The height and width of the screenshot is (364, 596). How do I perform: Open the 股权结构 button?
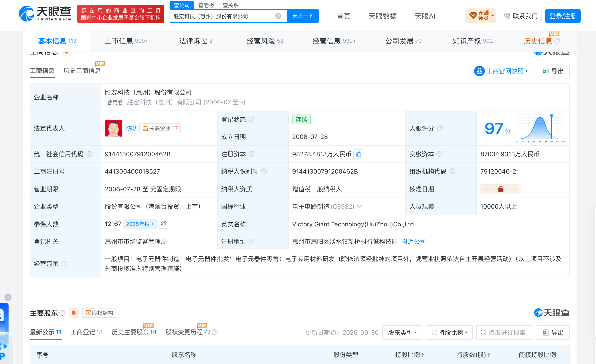99,313
